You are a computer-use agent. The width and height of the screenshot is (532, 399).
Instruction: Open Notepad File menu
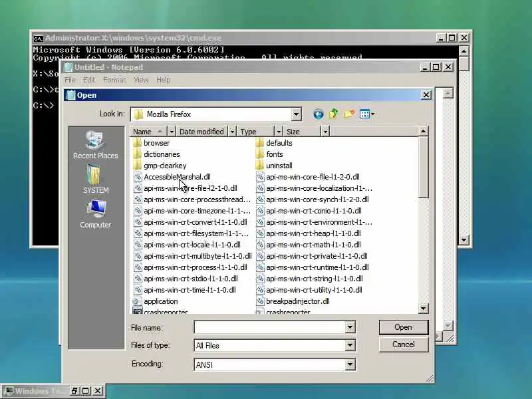click(x=70, y=80)
